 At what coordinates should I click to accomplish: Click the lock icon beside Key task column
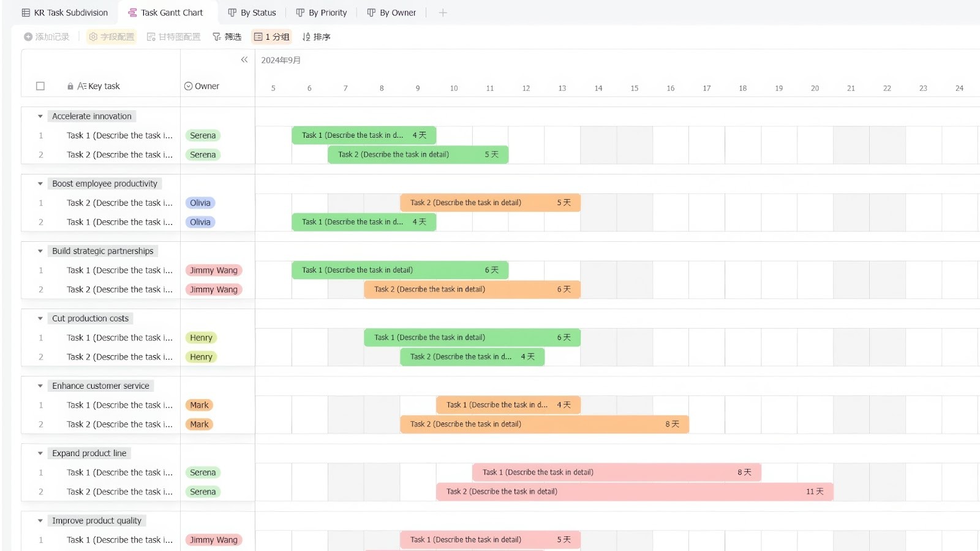[x=70, y=86]
